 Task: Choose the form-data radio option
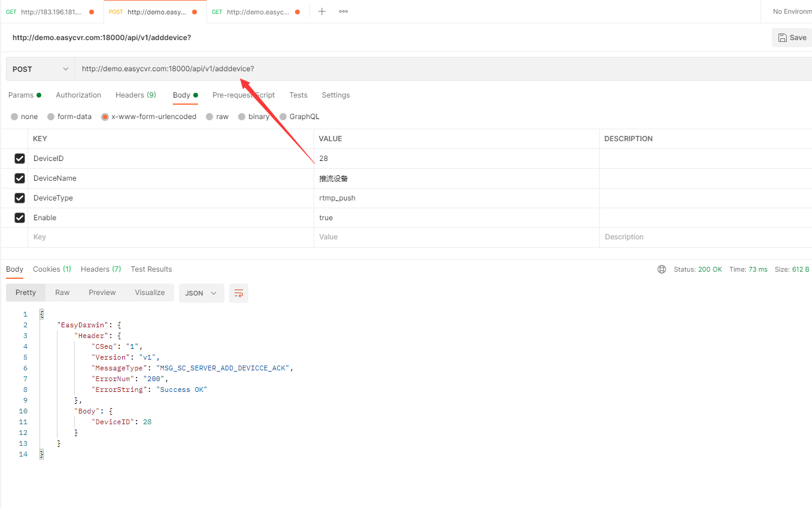pos(51,117)
